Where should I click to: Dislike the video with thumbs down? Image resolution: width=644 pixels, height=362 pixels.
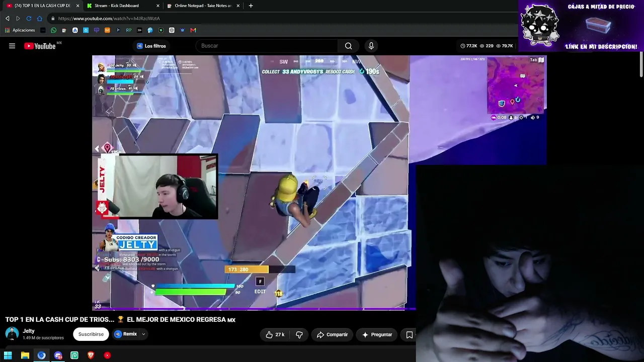pos(299,334)
